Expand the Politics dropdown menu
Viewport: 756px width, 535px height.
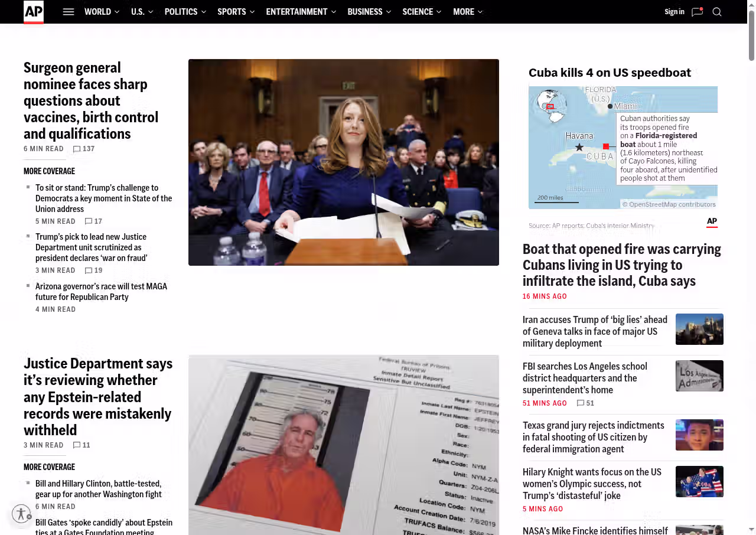click(x=185, y=12)
